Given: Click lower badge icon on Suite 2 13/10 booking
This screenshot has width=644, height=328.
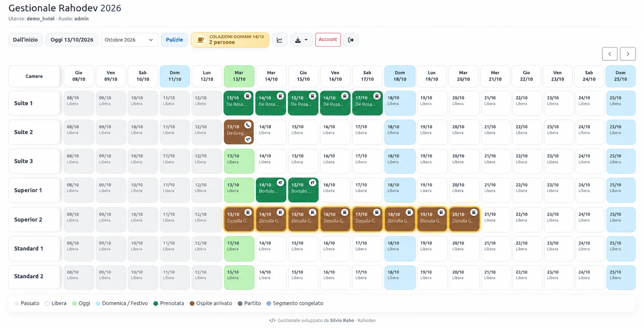Looking at the screenshot, I should point(248,139).
